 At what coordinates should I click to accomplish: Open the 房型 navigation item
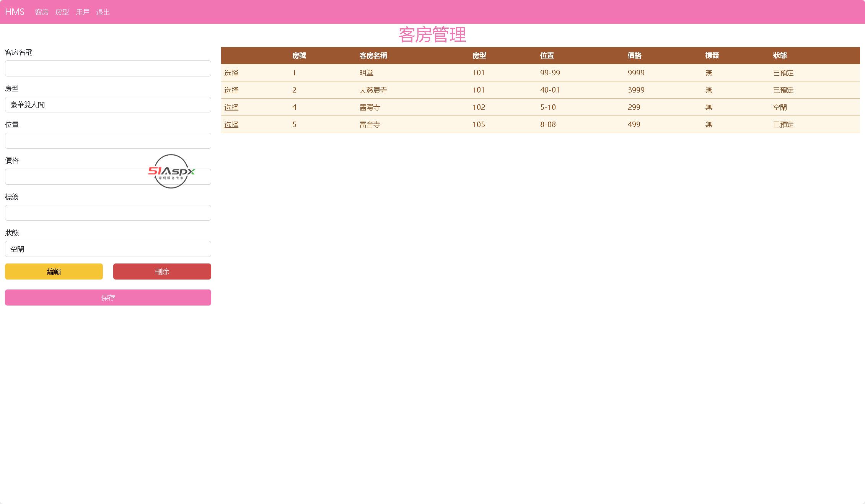(62, 12)
